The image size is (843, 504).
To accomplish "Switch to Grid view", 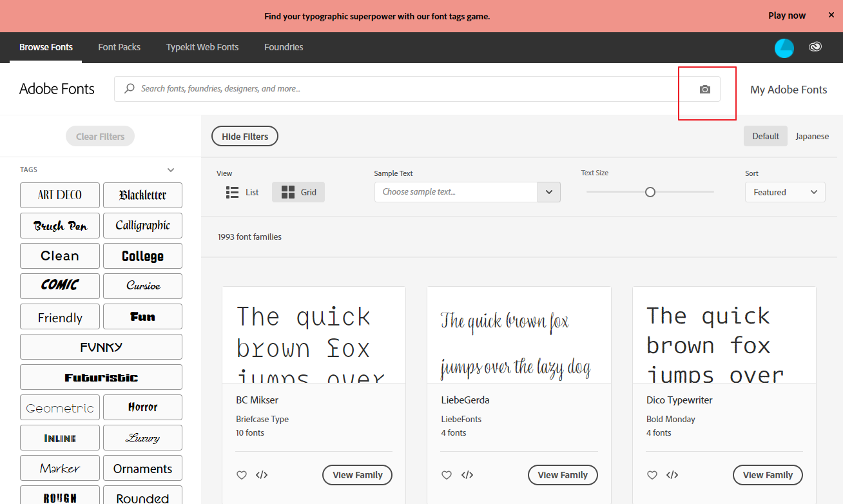I will (298, 192).
